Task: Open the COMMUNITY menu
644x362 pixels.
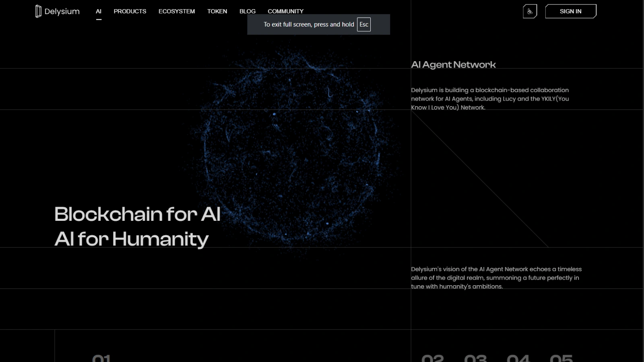Action: point(286,11)
